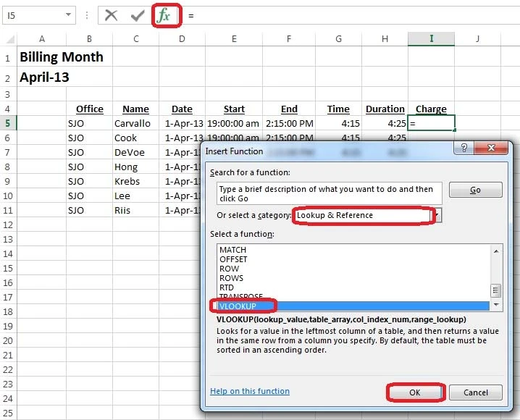Open the Help on this function link
520x420 pixels.
[249, 391]
